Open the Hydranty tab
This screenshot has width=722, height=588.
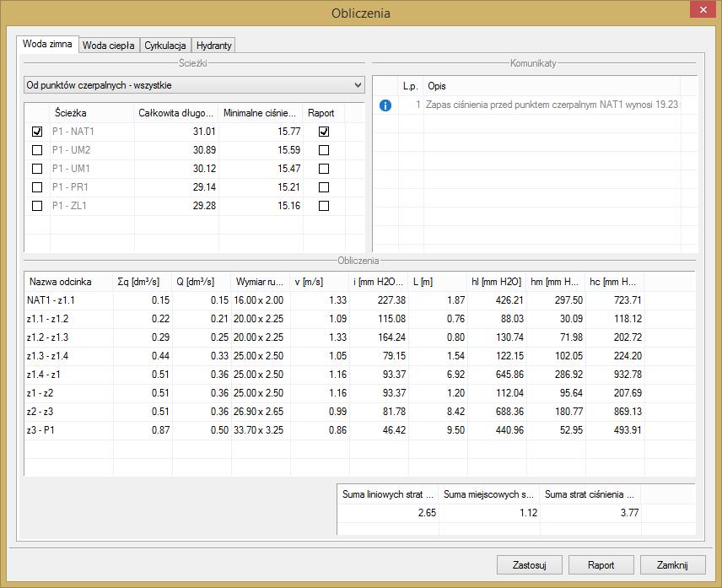click(213, 45)
